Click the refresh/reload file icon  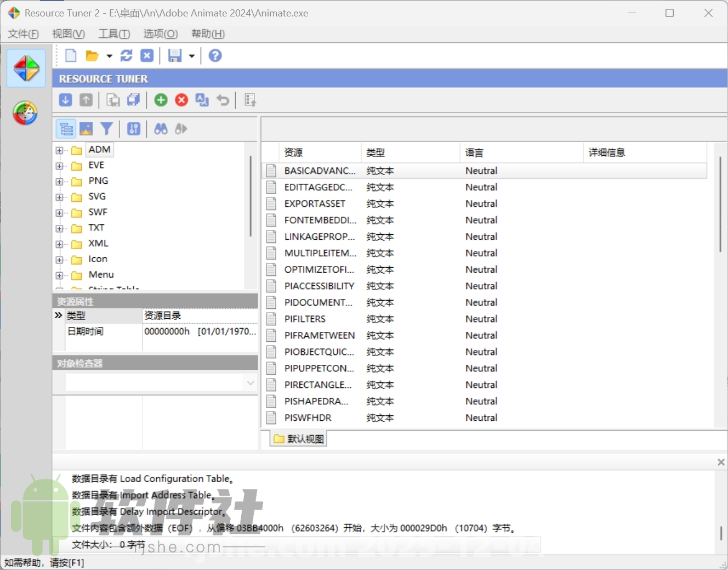click(x=126, y=55)
